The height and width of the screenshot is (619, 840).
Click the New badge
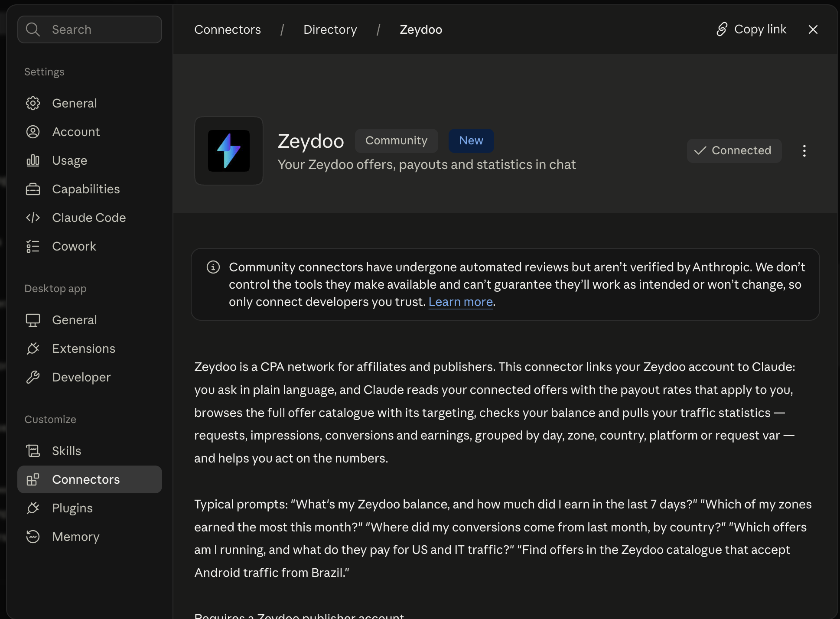pos(471,140)
